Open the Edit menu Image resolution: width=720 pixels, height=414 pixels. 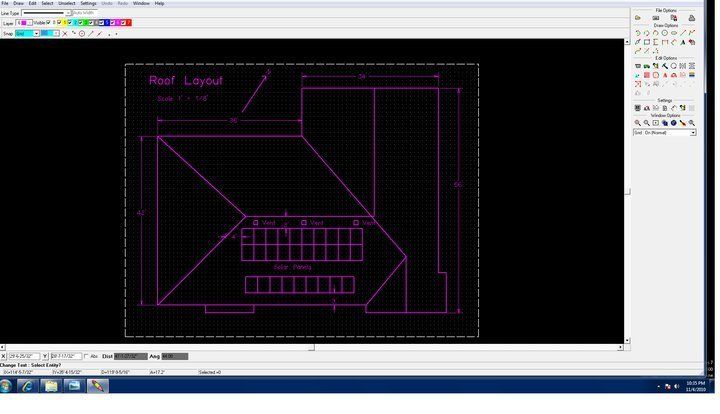click(x=33, y=3)
